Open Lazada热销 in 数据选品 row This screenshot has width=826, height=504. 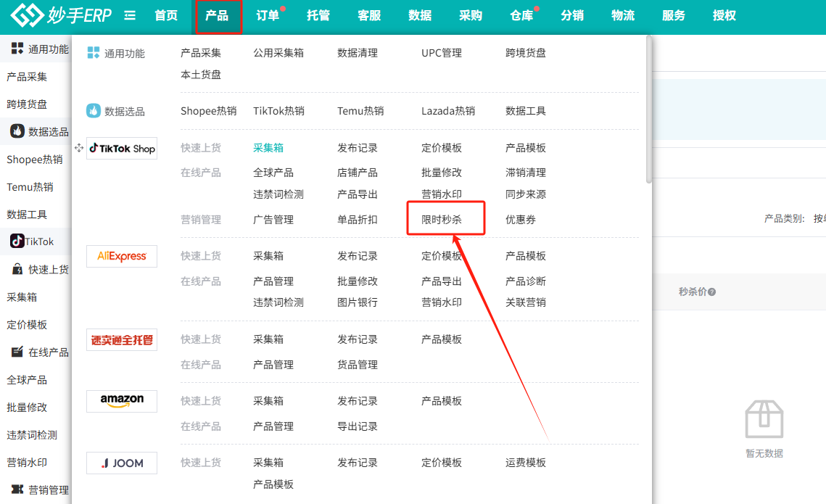[x=448, y=111]
